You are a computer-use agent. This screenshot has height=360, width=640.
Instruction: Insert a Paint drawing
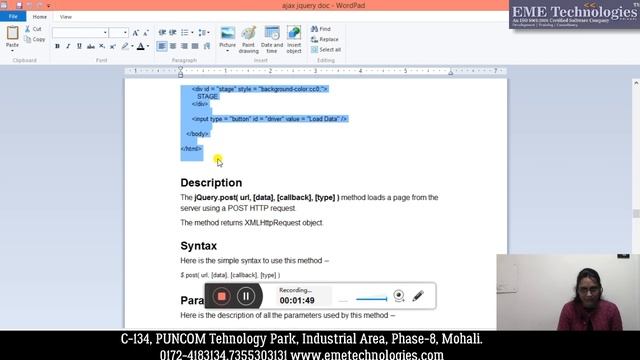pos(248,40)
